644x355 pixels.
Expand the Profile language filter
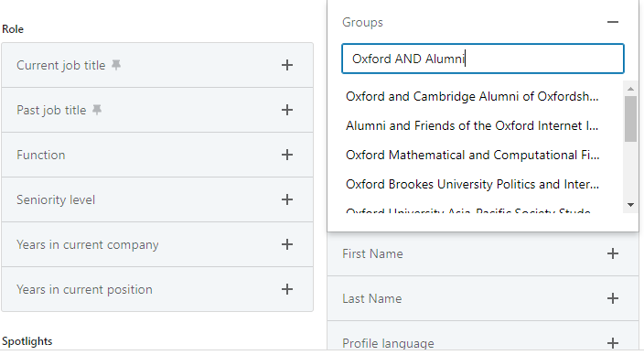[613, 343]
